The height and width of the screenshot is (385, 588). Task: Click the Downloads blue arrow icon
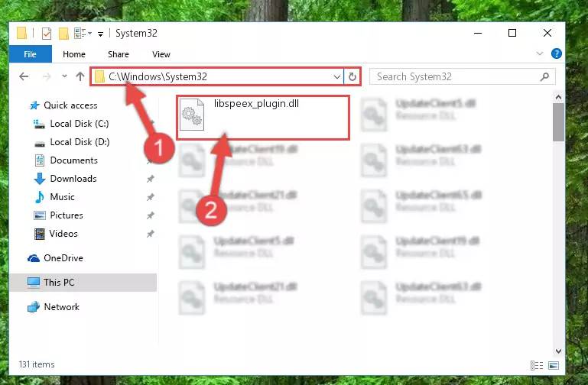coord(40,179)
